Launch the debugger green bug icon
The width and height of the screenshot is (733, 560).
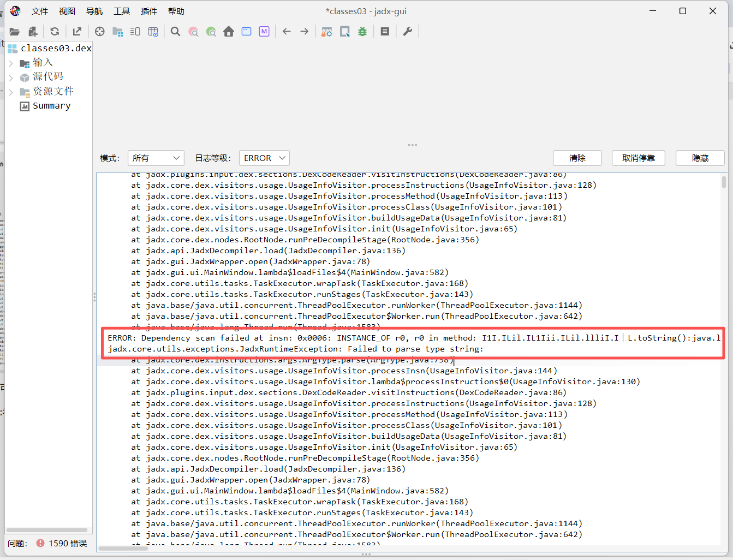(x=362, y=32)
